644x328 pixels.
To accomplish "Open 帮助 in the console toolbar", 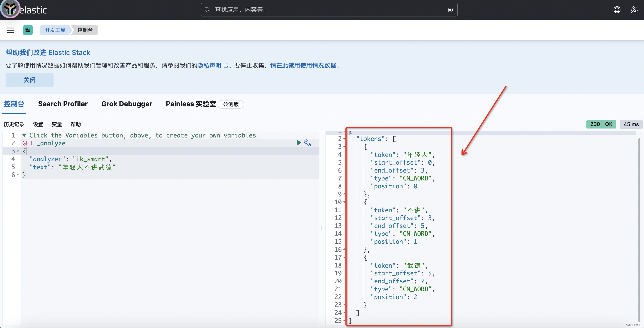I will point(76,124).
